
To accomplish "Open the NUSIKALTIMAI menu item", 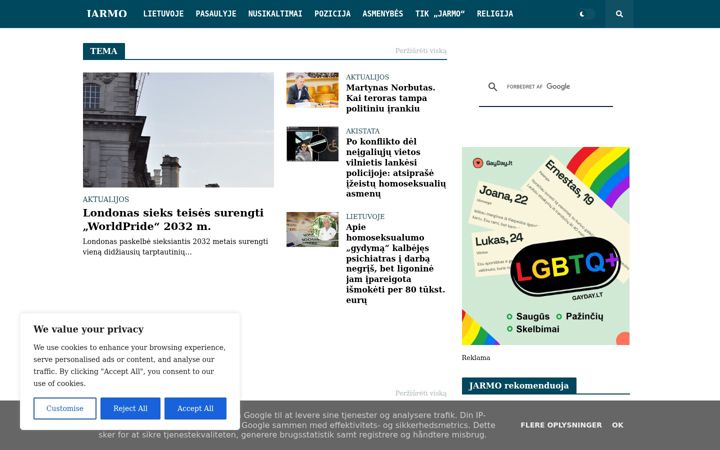I will click(275, 14).
